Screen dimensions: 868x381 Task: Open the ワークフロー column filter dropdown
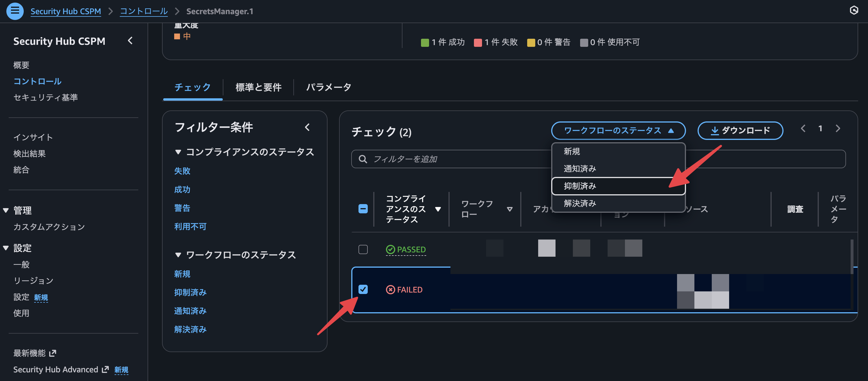tap(510, 209)
